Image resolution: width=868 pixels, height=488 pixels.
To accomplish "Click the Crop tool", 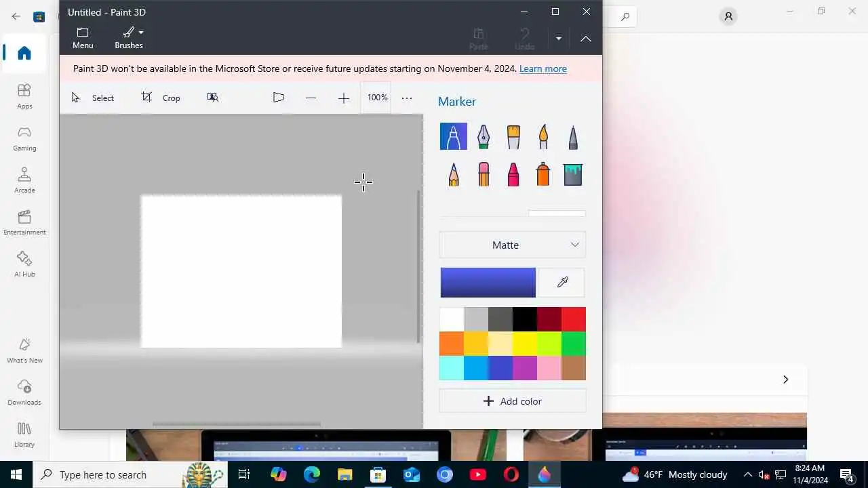I will [x=161, y=98].
